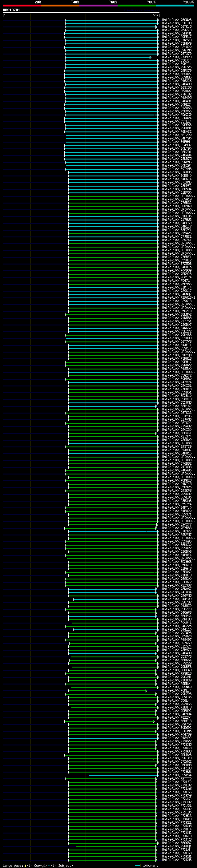The height and width of the screenshot is (868, 197).
Task: Select hit label UniRef100_Q5JZZ3
Action: pyautogui.click(x=177, y=30)
